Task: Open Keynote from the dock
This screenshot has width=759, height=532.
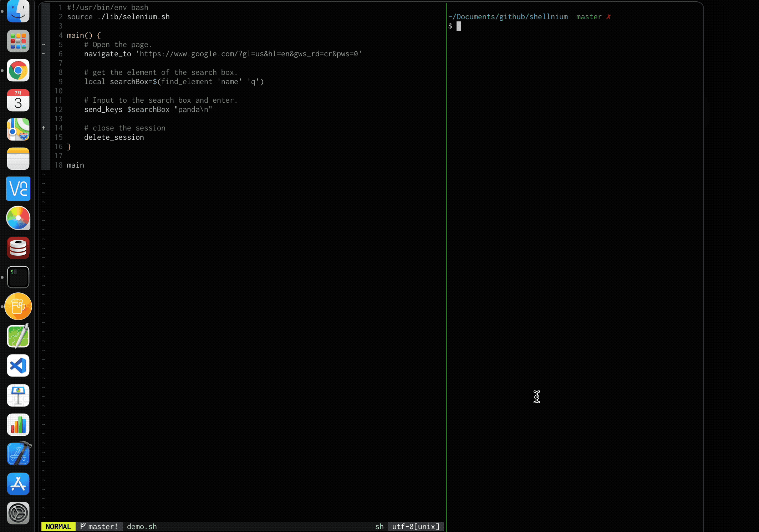Action: tap(18, 395)
